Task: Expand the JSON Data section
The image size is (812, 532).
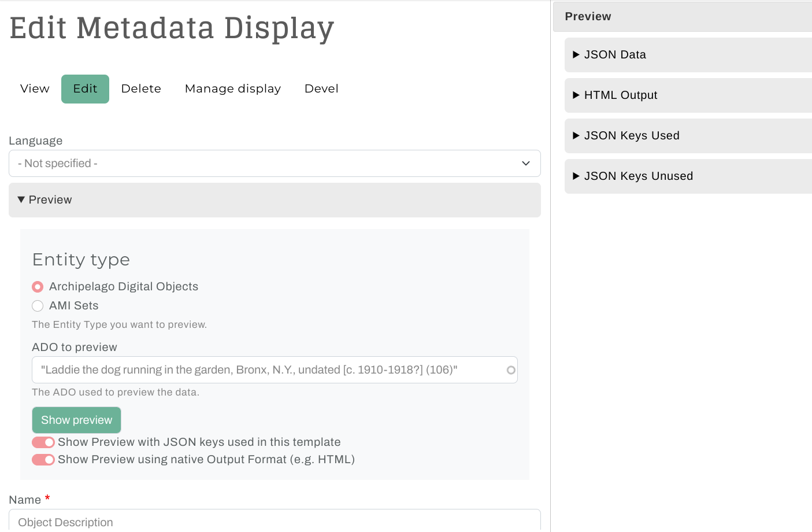Action: 615,55
